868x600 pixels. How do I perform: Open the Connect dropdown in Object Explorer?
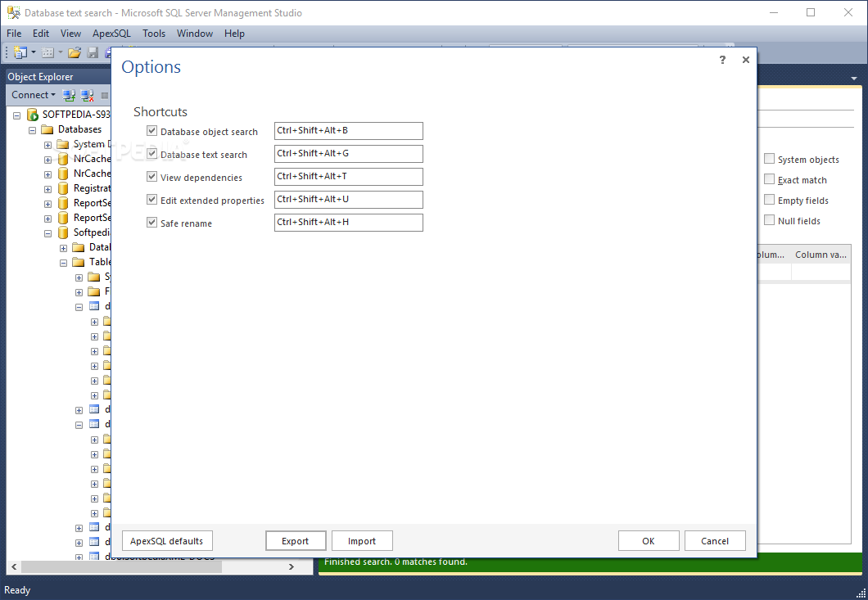[34, 95]
